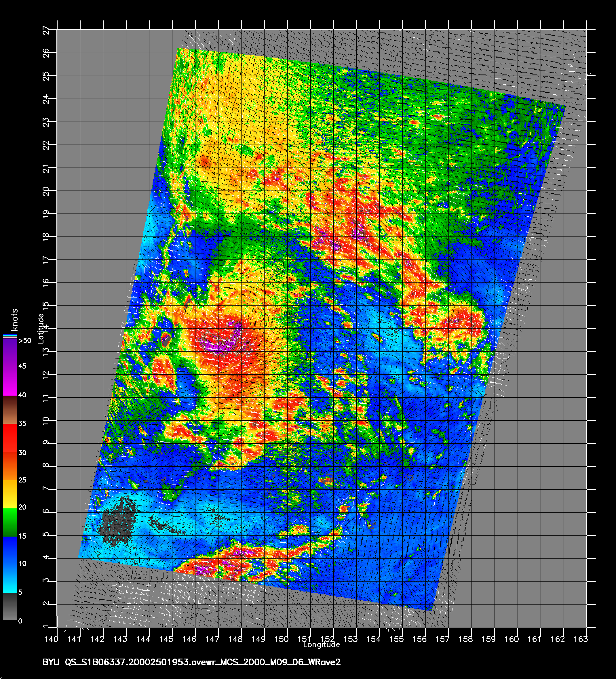Pick the yellow band on the colorbar

tap(10, 494)
